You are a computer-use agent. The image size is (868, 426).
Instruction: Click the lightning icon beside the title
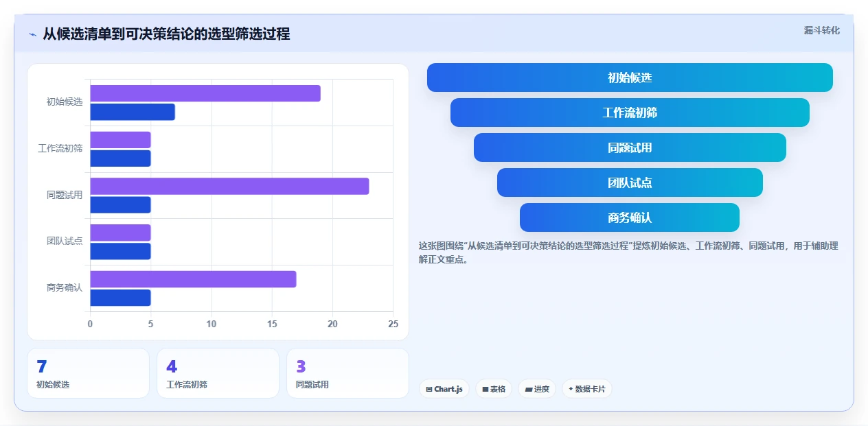pyautogui.click(x=32, y=34)
